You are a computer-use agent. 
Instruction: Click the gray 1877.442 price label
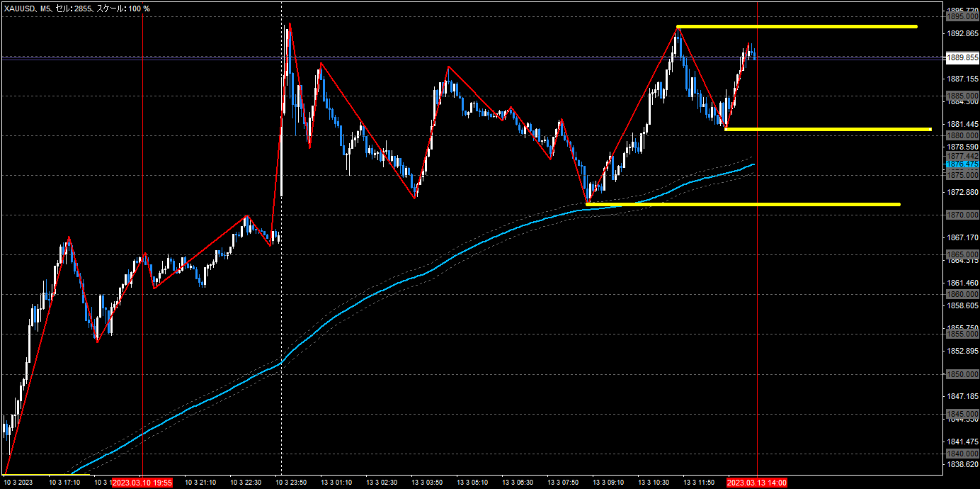point(962,156)
